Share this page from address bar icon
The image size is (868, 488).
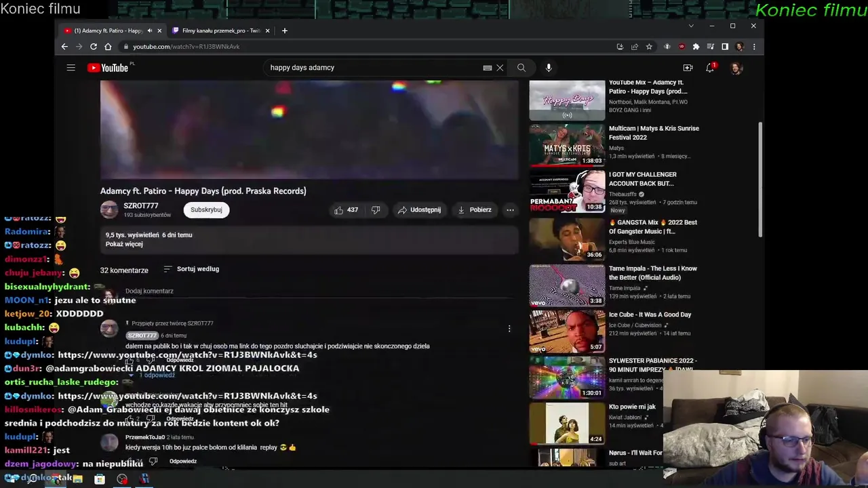(635, 47)
